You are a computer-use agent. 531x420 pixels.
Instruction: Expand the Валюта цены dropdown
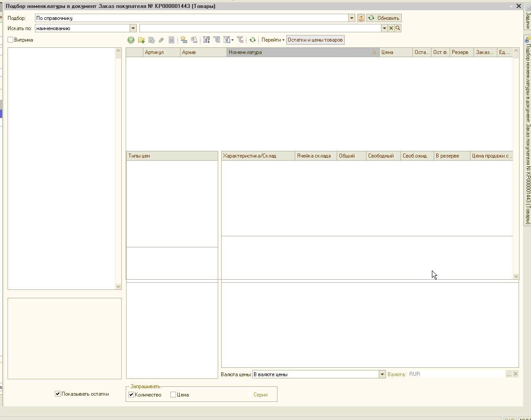[x=382, y=374]
